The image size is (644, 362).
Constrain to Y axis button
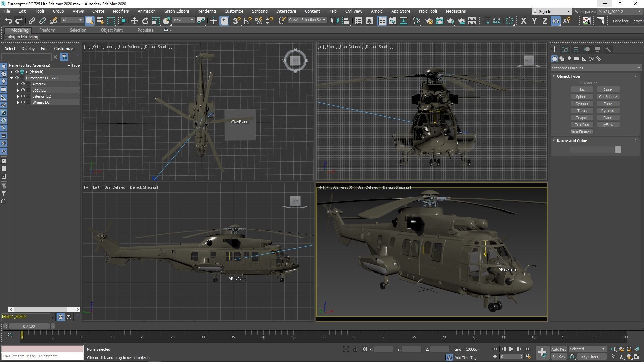point(534,21)
